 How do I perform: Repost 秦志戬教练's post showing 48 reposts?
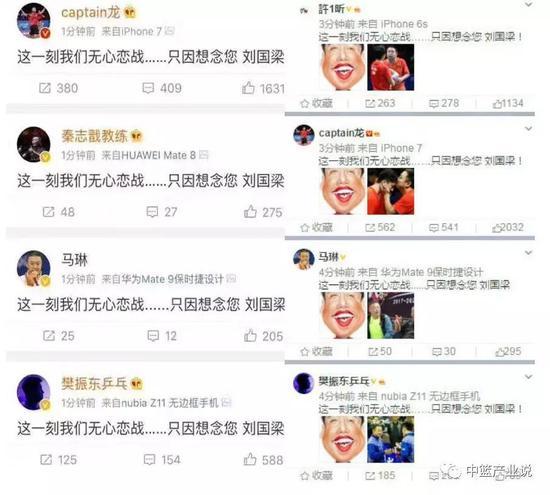(x=58, y=212)
